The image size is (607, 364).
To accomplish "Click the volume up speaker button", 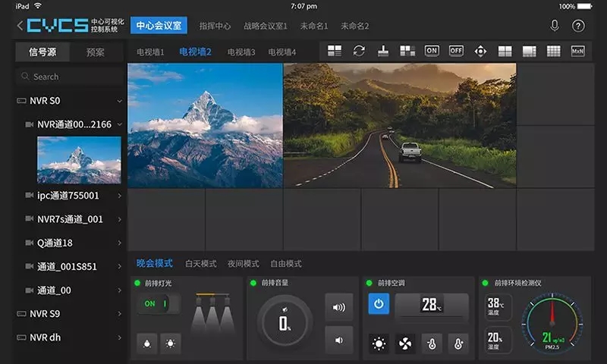I will pyautogui.click(x=338, y=307).
